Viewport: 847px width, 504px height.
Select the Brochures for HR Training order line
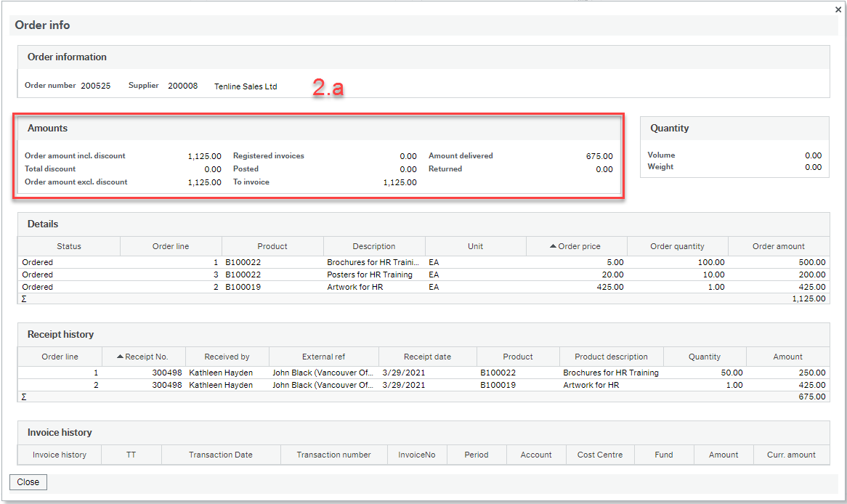pyautogui.click(x=291, y=262)
